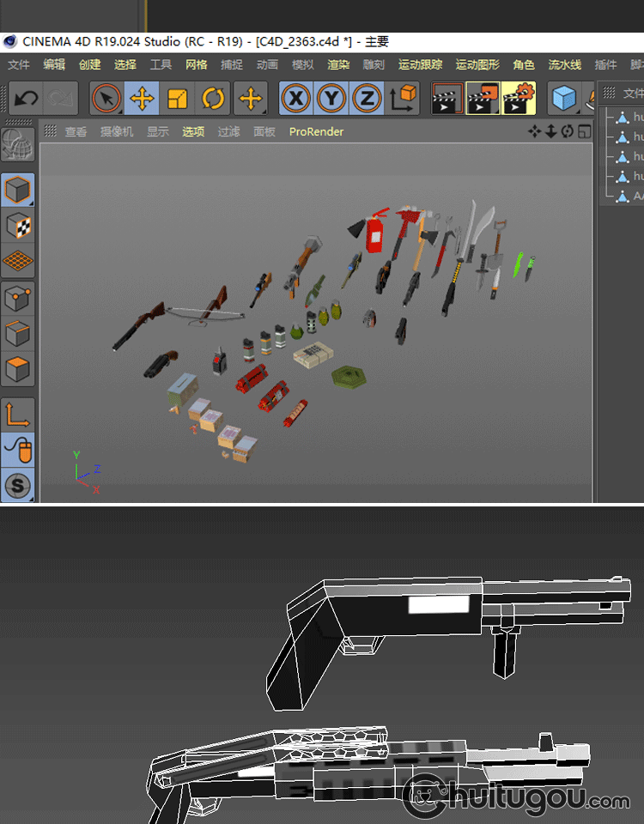
Task: Enable Texture mode checkered cube
Action: pyautogui.click(x=18, y=226)
